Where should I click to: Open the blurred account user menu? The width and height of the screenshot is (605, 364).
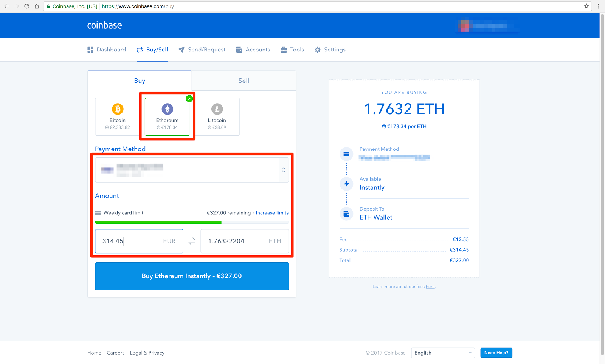click(487, 26)
